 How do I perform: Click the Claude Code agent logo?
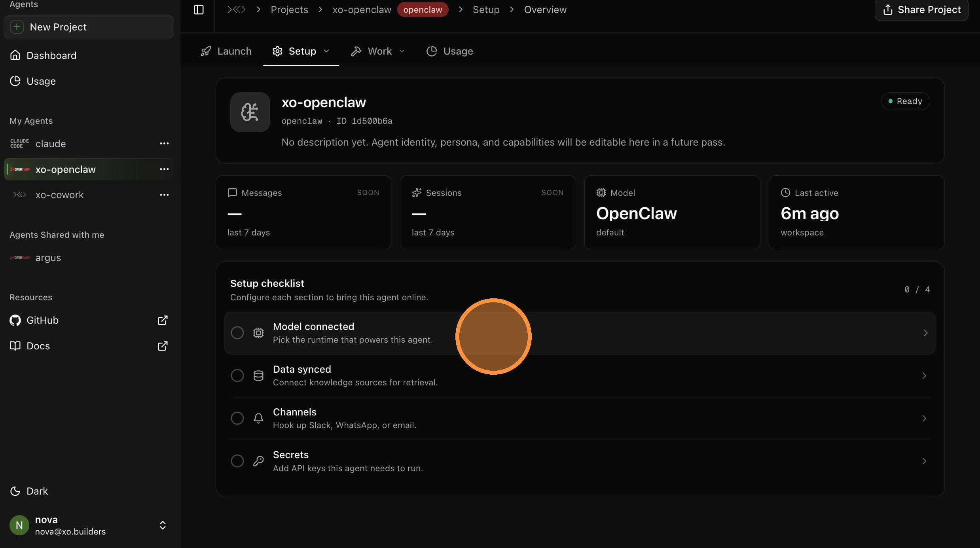point(19,144)
